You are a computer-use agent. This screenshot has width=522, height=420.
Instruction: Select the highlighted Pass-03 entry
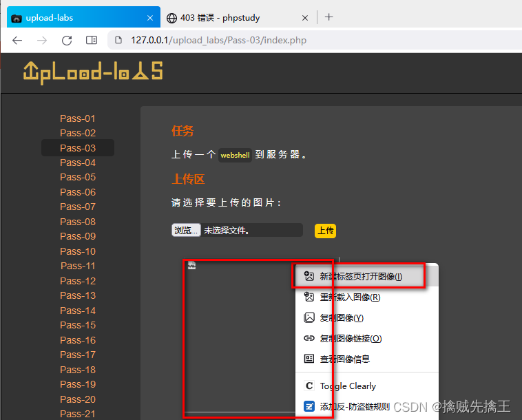[x=78, y=148]
